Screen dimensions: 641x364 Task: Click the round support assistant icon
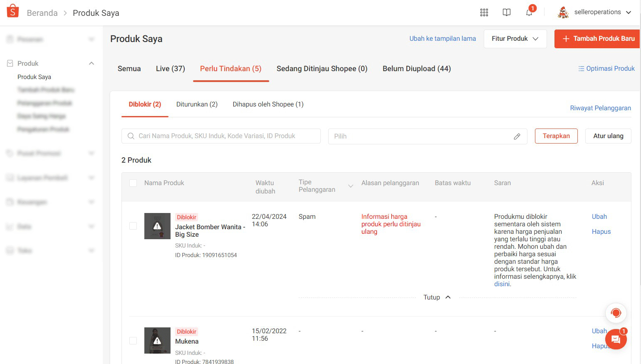(616, 313)
